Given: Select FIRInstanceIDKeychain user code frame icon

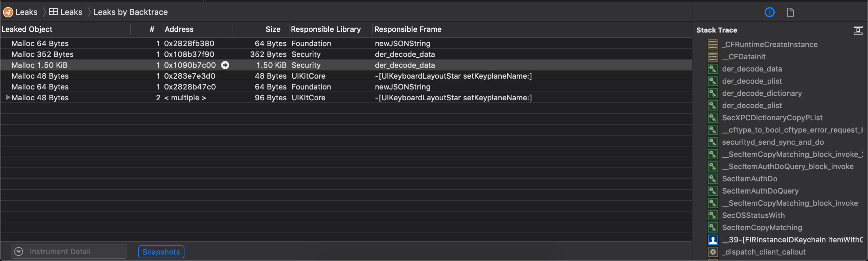Looking at the screenshot, I should point(713,240).
